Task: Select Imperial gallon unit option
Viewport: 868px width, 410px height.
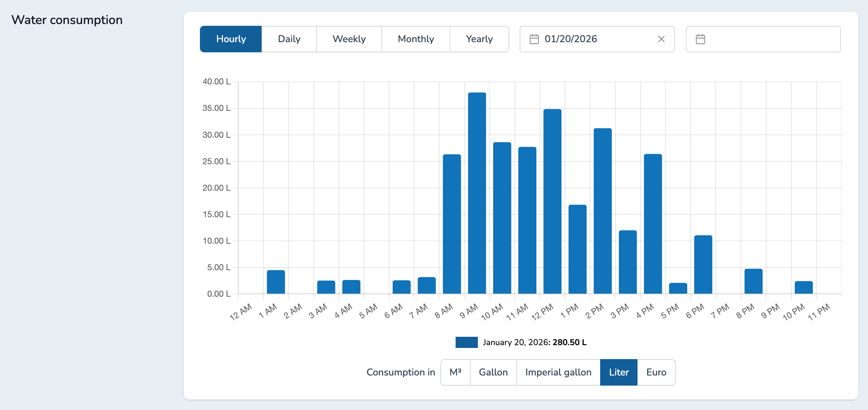Action: pos(558,372)
